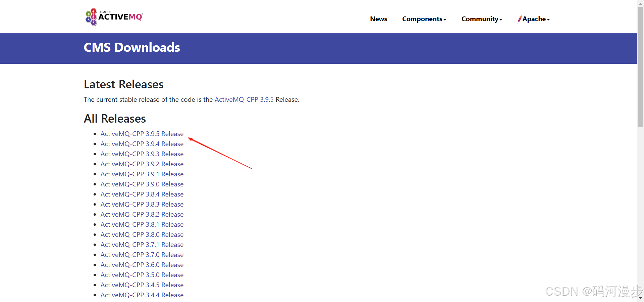Open ActiveMQ-CPP 3.9.1 Release link
The width and height of the screenshot is (644, 302).
point(142,174)
